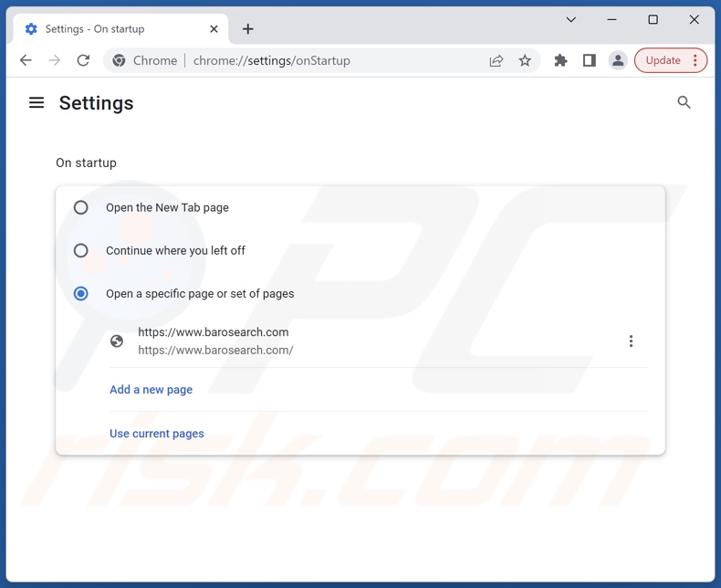The width and height of the screenshot is (721, 588).
Task: Search settings with the magnifier icon
Action: pos(684,102)
